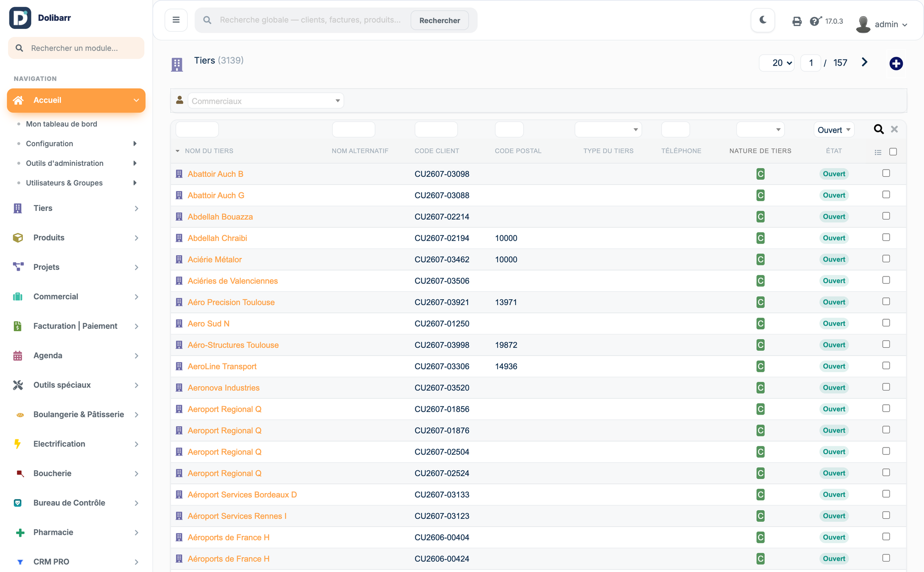924x572 pixels.
Task: Open Aéro-Structures Toulouse link
Action: point(233,345)
